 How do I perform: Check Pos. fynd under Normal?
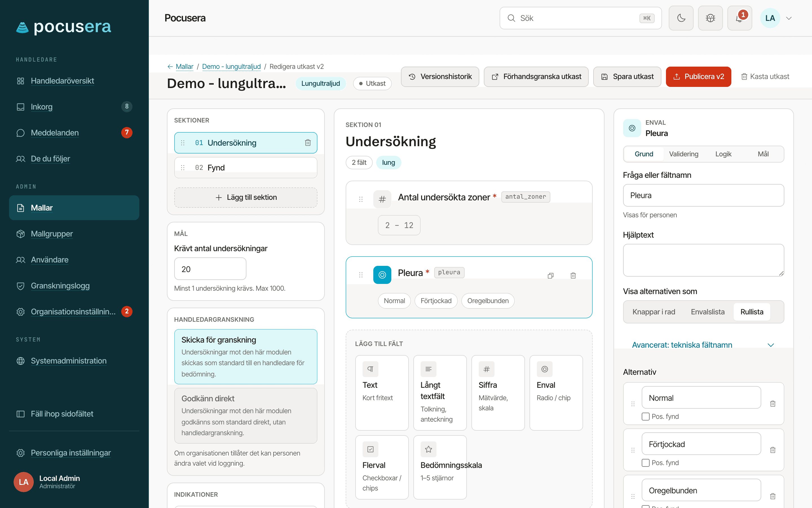click(x=646, y=417)
